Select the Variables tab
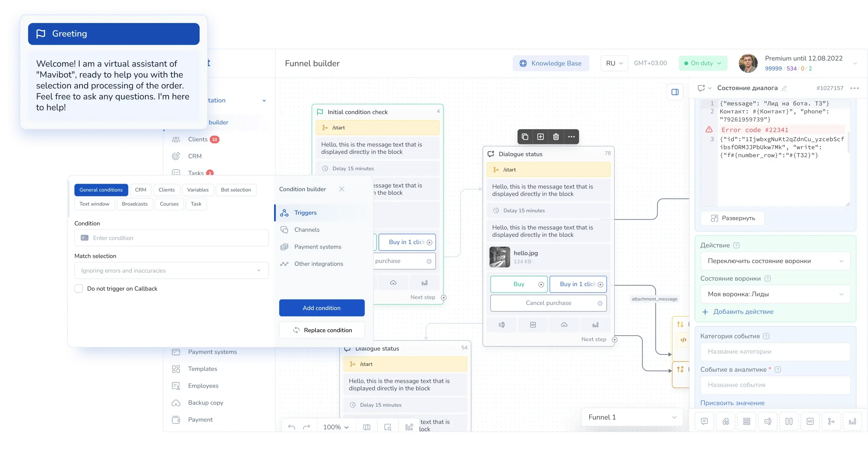This screenshot has height=462, width=868. 198,190
